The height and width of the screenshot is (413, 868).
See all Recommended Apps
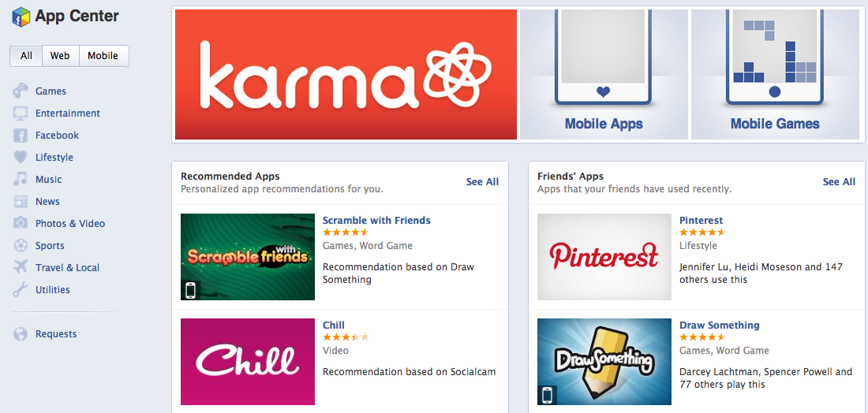pyautogui.click(x=482, y=182)
